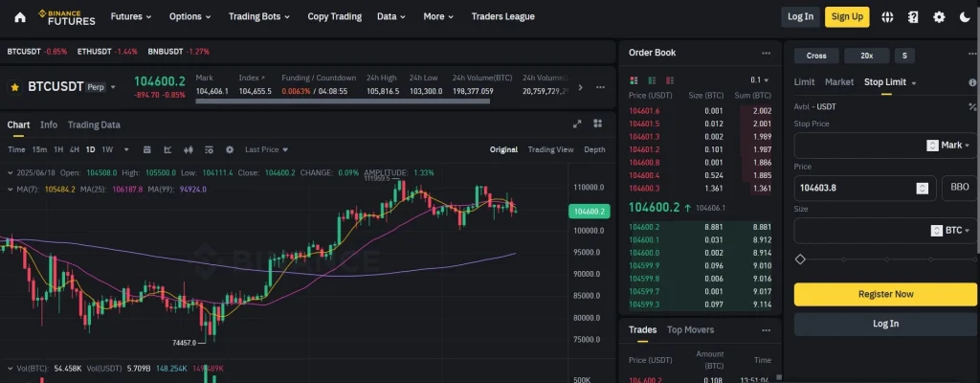
Task: Select the 4H chart interval
Action: pos(75,149)
